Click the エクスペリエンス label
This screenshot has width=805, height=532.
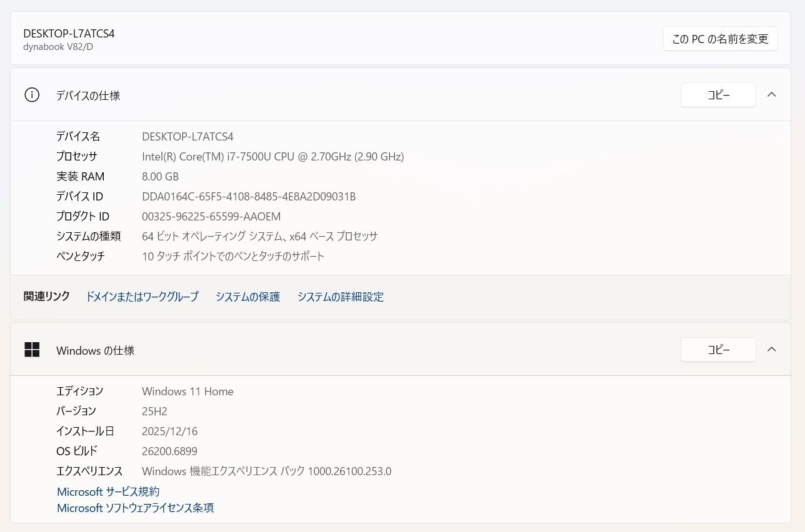click(x=89, y=471)
